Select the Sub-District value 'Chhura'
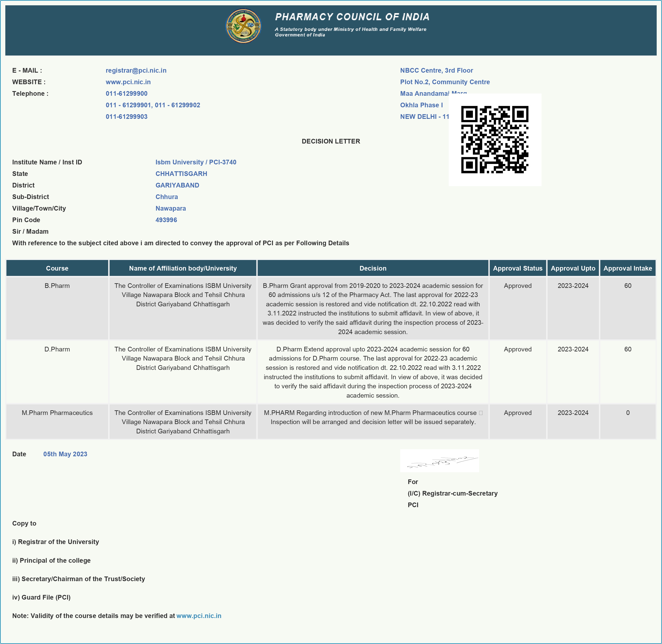Viewport: 662px width, 644px height. [x=166, y=197]
